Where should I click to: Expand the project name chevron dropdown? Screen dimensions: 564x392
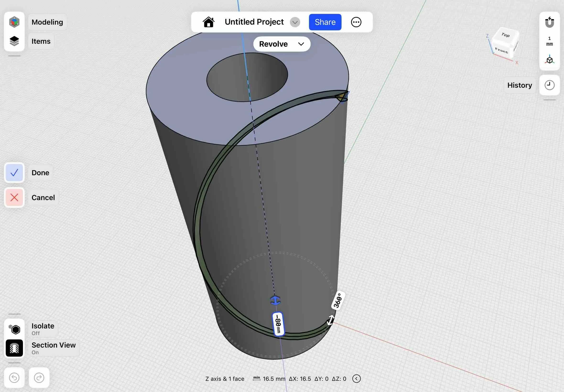click(295, 22)
